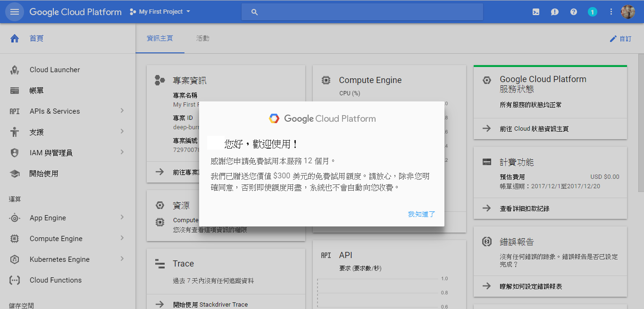Expand the APIs & Services submenu chevron
644x309 pixels.
click(122, 111)
